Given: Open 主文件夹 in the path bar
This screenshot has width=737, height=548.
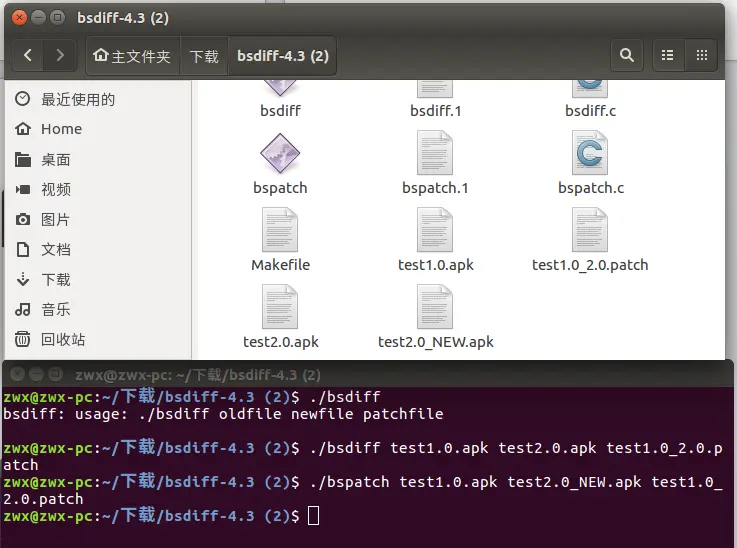Looking at the screenshot, I should [x=132, y=56].
